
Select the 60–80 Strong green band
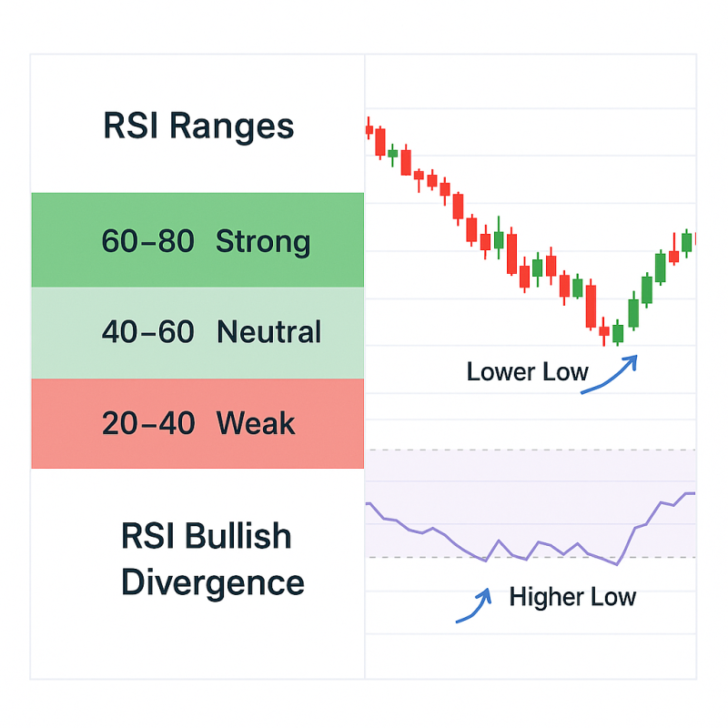coord(197,240)
